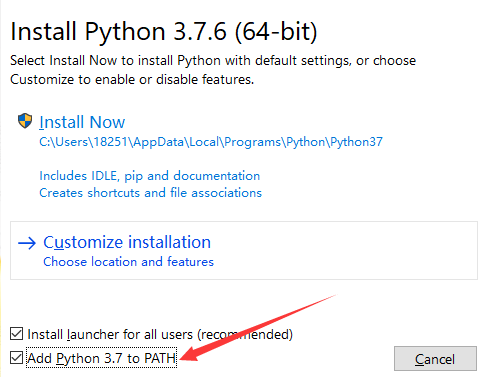Screen dimensions: 488x377
Task: Click the blue arrow icon beside Customize installation
Action: [x=27, y=243]
